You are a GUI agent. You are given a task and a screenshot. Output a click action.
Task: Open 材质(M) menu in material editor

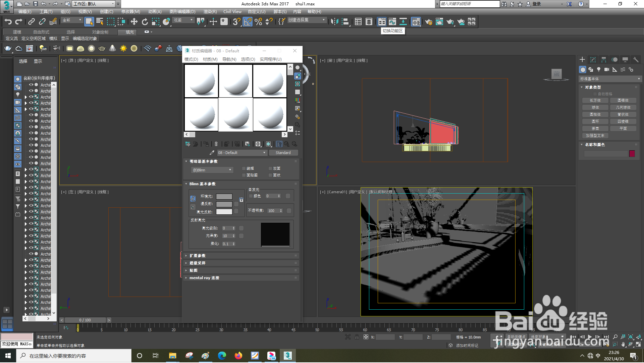pyautogui.click(x=210, y=59)
